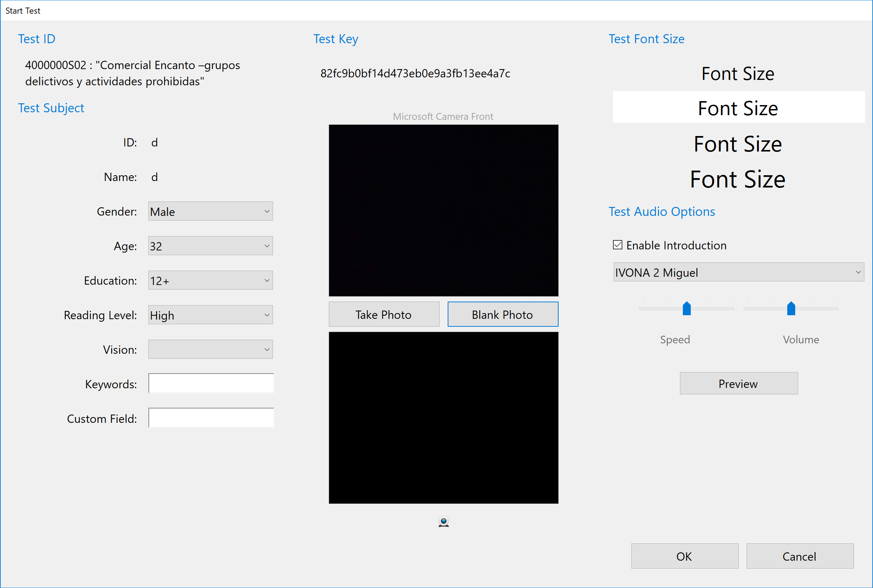873x588 pixels.
Task: Click the Test ID heading
Action: point(37,39)
